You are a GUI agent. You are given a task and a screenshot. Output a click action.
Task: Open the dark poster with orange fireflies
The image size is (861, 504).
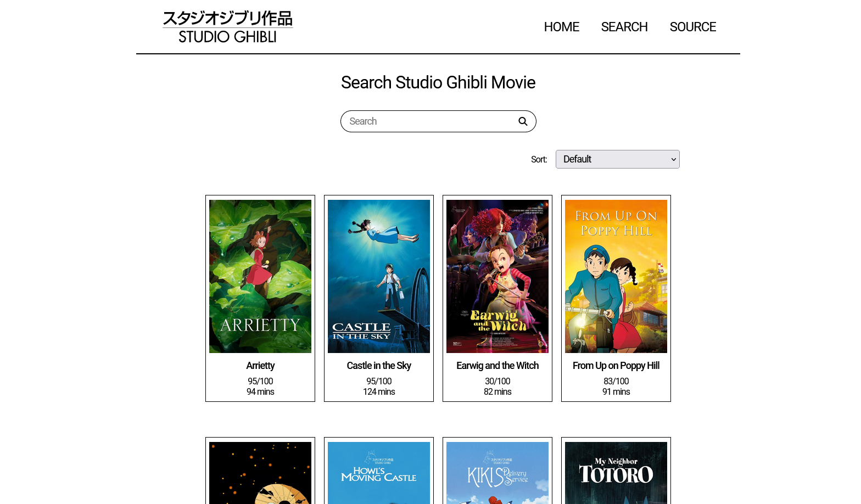coord(260,473)
